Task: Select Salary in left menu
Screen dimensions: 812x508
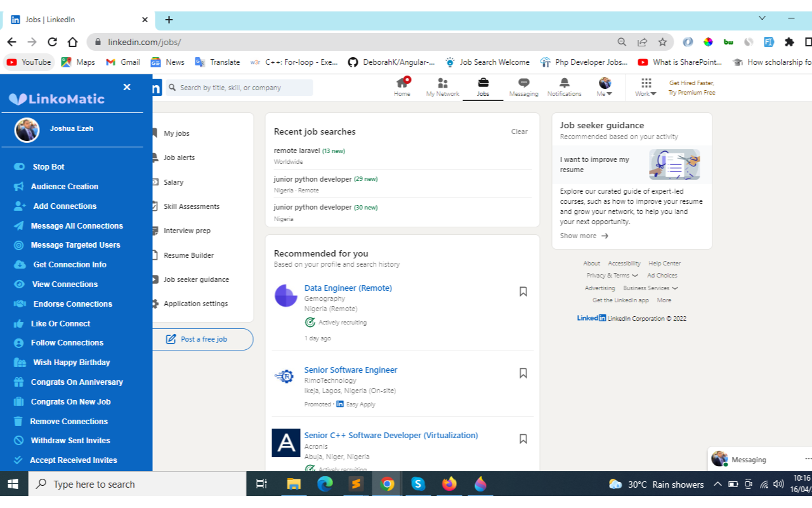Action: [x=173, y=183]
